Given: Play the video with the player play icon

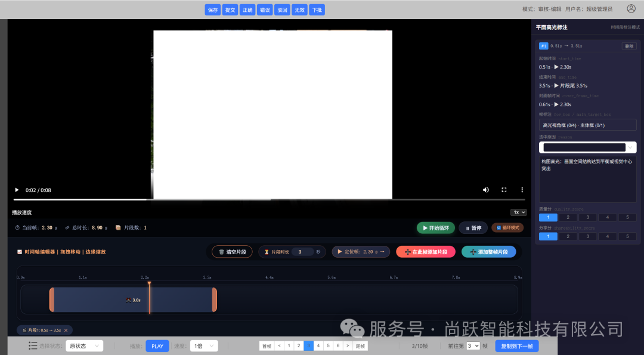Looking at the screenshot, I should pos(17,190).
